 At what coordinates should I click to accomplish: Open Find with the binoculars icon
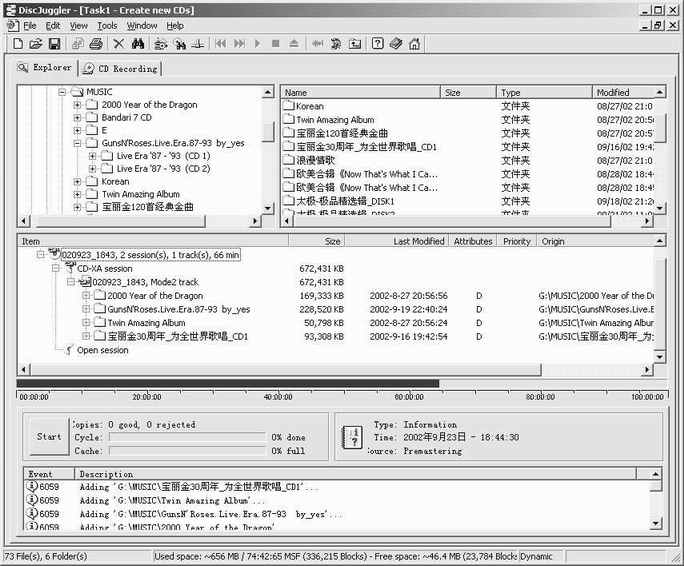pyautogui.click(x=138, y=44)
